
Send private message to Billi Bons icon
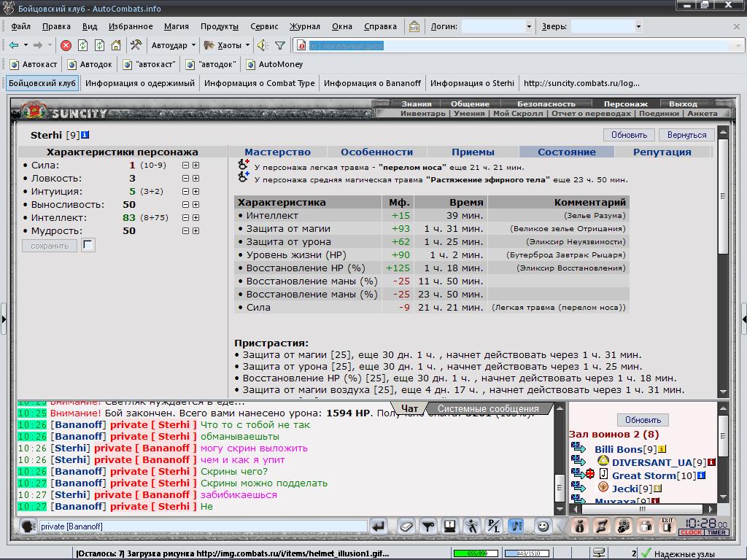coord(578,448)
